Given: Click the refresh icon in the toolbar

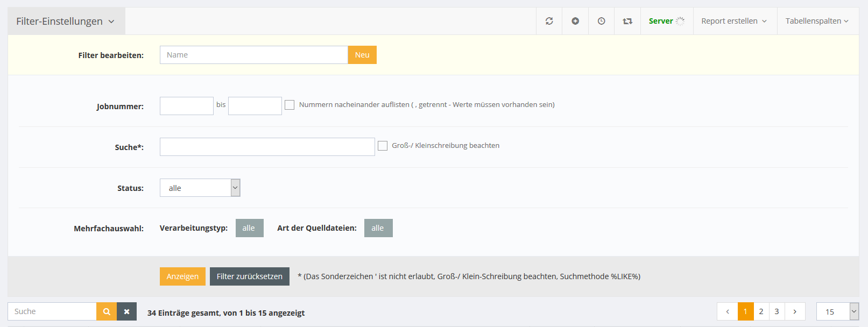Looking at the screenshot, I should [549, 21].
